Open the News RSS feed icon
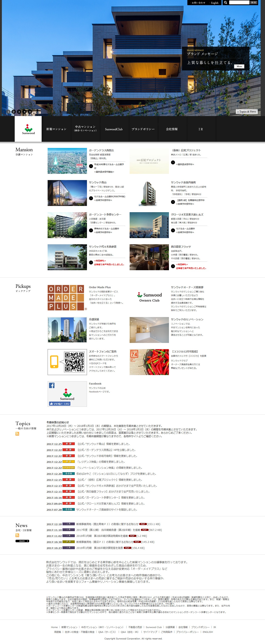Image resolution: width=265 pixels, height=644 pixels. tap(17, 535)
